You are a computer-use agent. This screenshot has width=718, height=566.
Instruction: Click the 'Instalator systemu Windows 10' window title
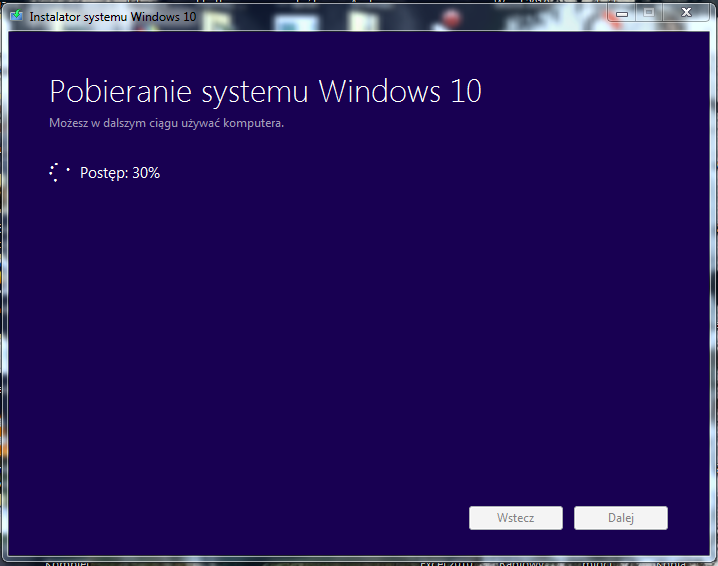[113, 17]
